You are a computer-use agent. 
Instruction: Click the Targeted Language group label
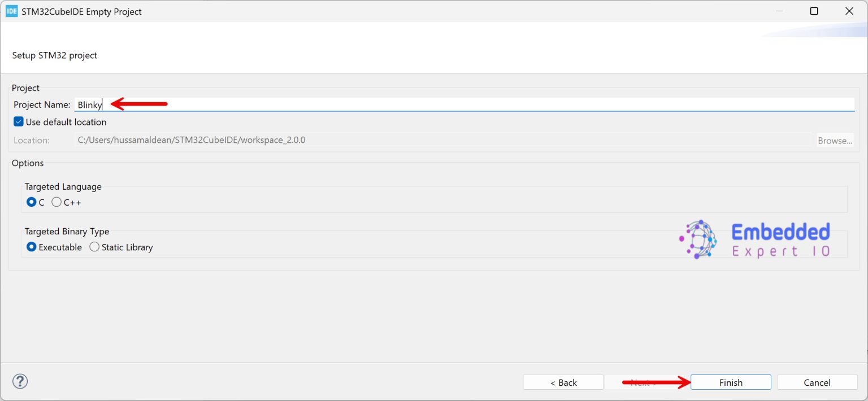coord(63,186)
